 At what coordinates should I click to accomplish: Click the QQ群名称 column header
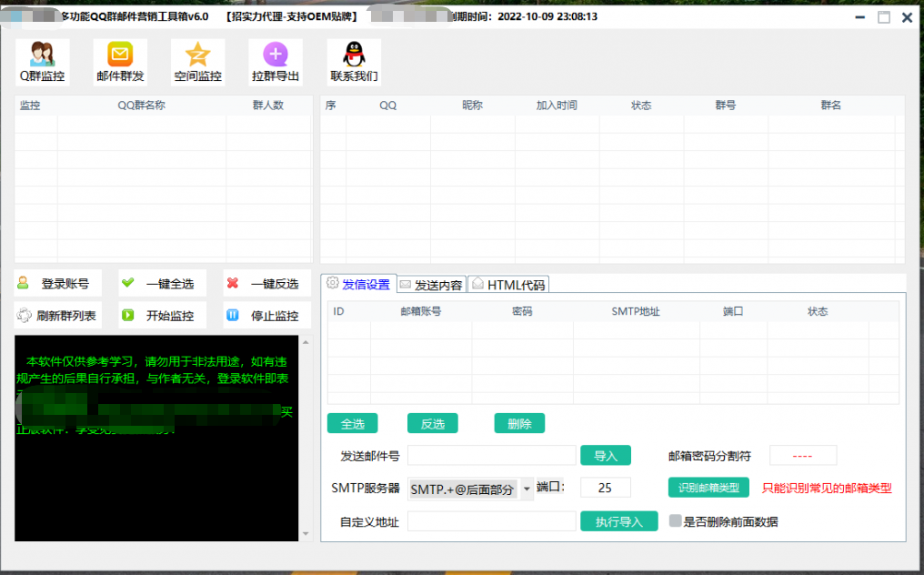(x=142, y=105)
